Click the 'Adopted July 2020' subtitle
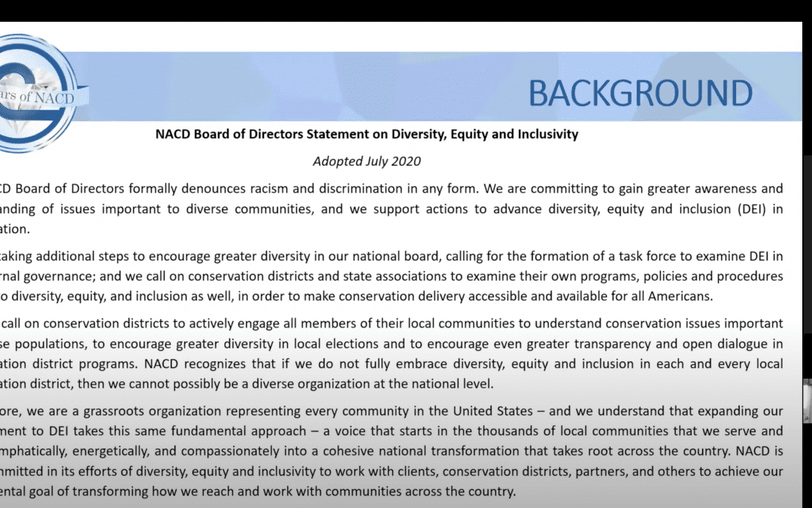Screen dimensions: 812x508 pyautogui.click(x=367, y=161)
